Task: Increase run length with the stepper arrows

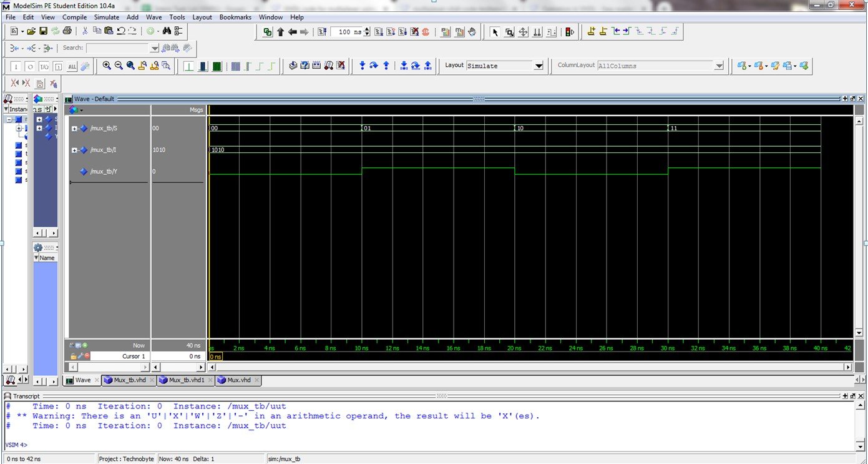Action: tap(367, 29)
